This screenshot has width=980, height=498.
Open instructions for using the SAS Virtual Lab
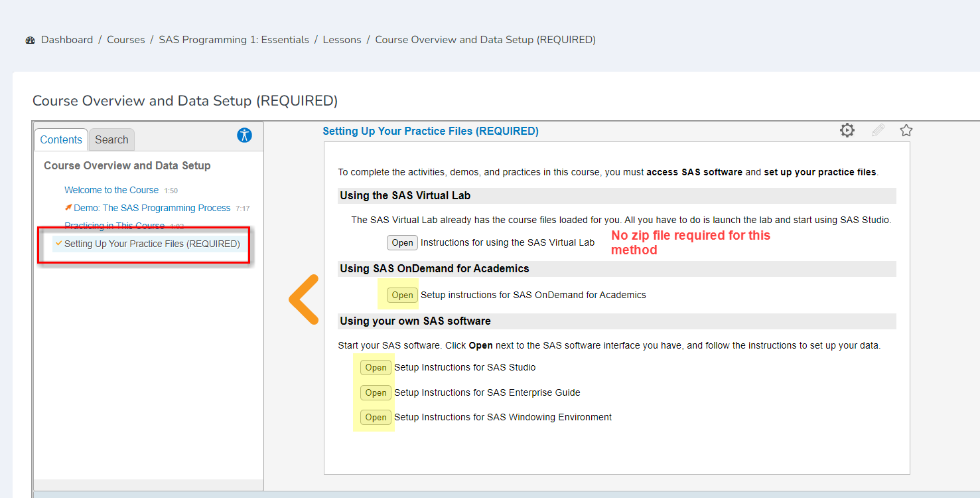(402, 242)
